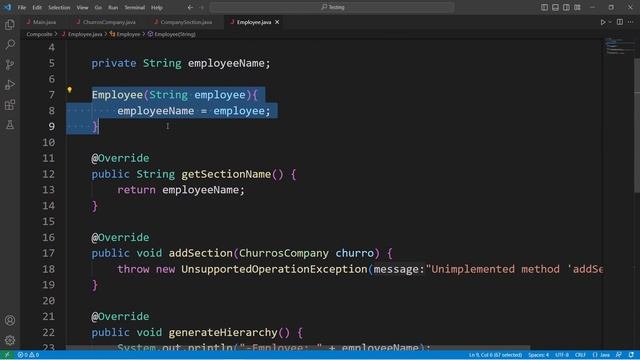Switch to the Main.java tab
Screen dimensions: 640x360
click(x=45, y=22)
